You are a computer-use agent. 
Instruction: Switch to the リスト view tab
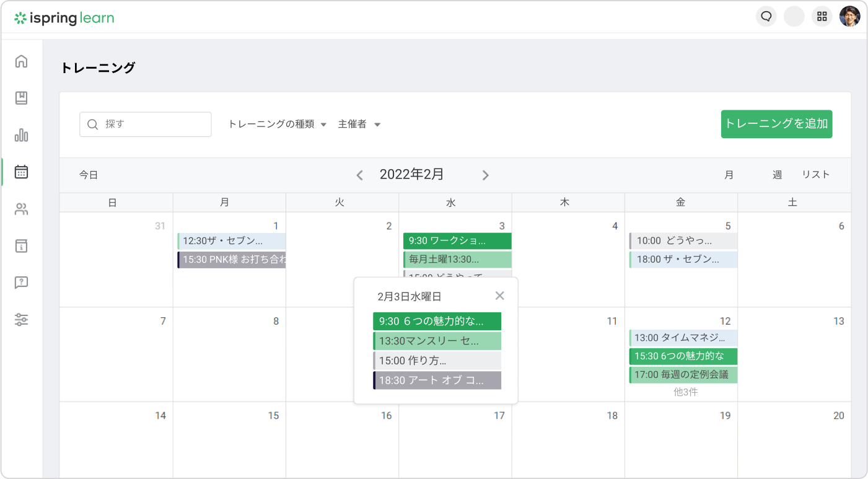click(815, 175)
